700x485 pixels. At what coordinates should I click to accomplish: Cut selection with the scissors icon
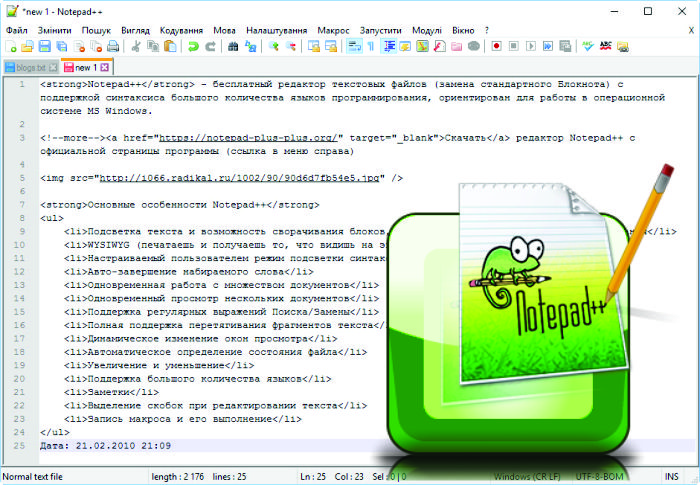click(x=136, y=46)
